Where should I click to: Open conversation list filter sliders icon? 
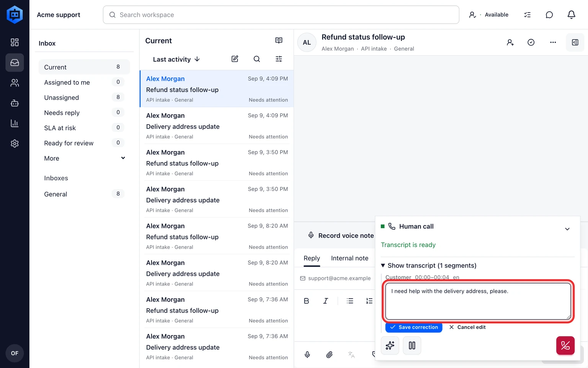pos(279,59)
